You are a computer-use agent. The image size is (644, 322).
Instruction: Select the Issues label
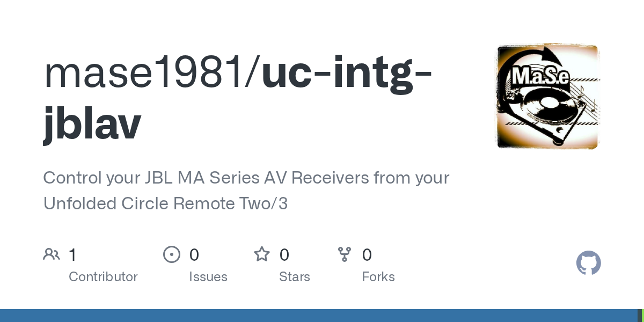(x=208, y=277)
